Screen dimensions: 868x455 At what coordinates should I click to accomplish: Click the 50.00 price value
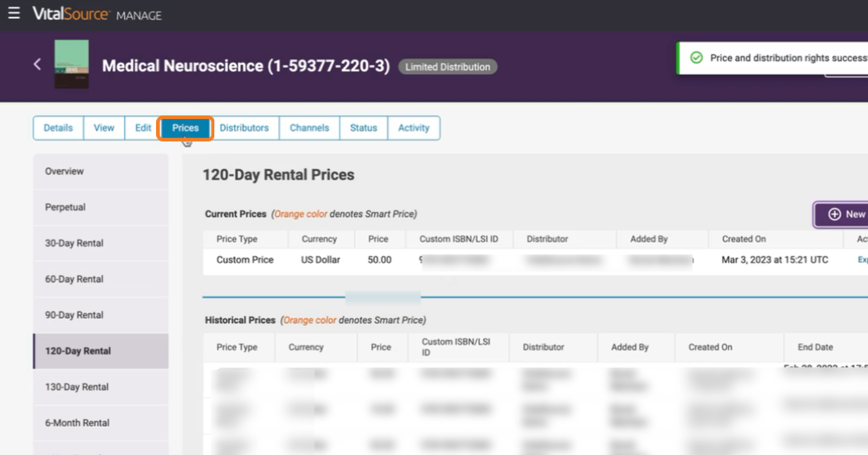coord(379,260)
